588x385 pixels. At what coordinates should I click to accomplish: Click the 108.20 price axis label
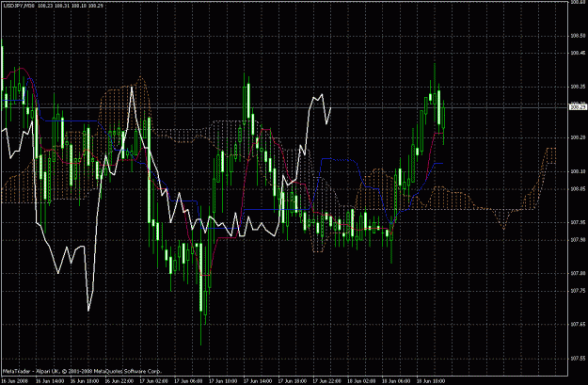[x=578, y=137]
